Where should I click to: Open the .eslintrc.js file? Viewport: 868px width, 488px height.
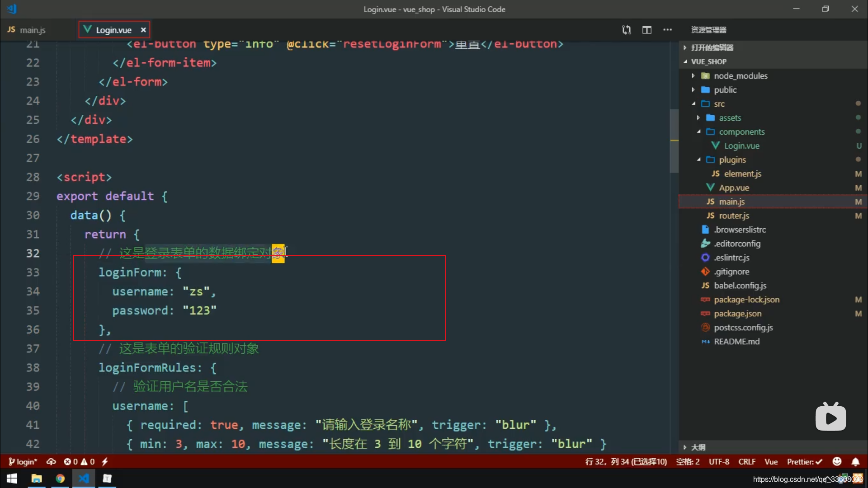tap(731, 258)
